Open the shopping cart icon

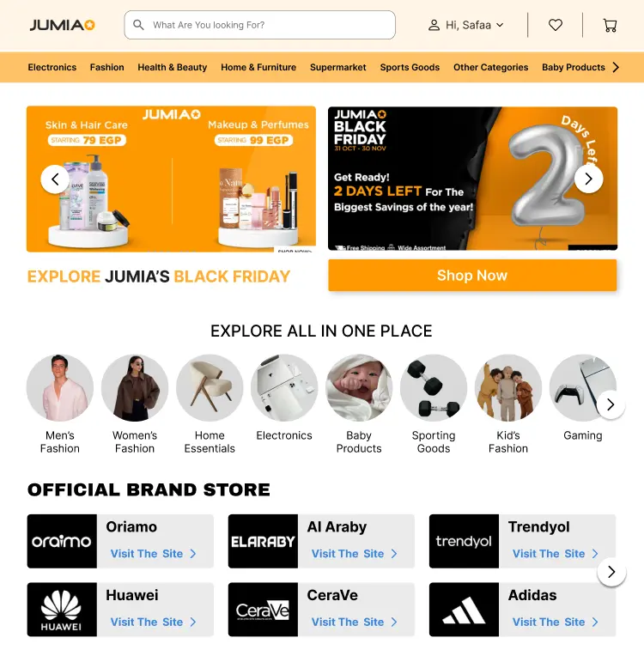610,25
